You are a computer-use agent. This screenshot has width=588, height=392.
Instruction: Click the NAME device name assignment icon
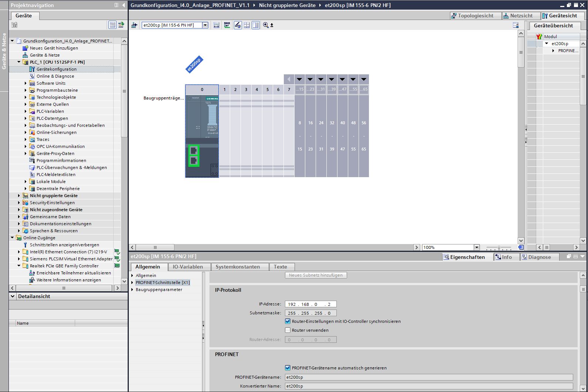(x=227, y=25)
